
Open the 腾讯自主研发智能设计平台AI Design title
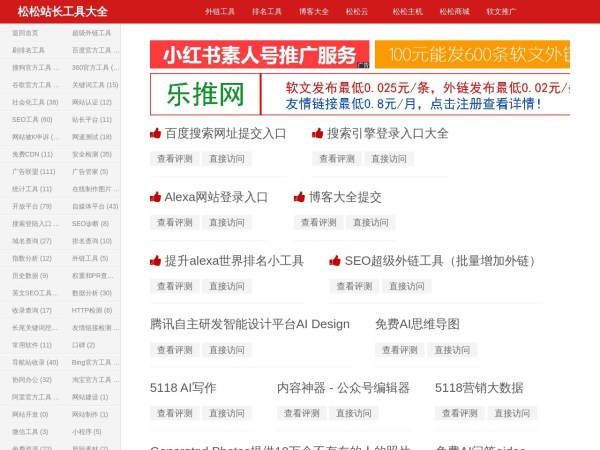point(250,324)
